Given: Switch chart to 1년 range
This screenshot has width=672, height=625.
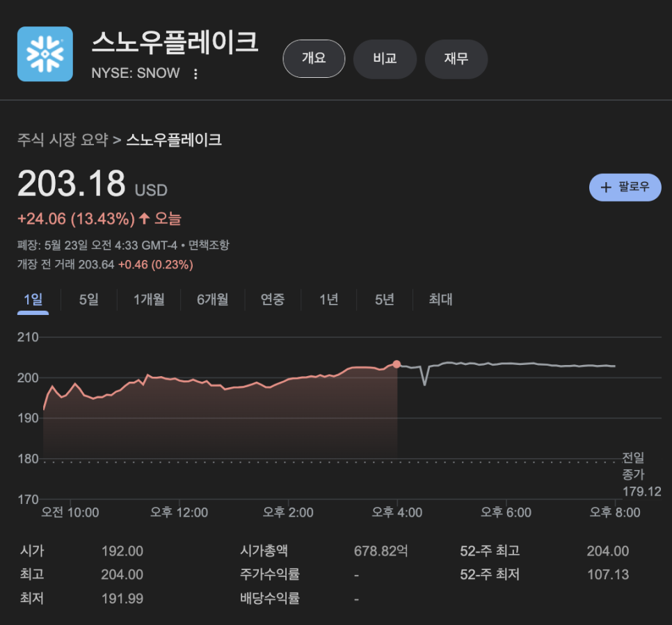Looking at the screenshot, I should click(329, 300).
